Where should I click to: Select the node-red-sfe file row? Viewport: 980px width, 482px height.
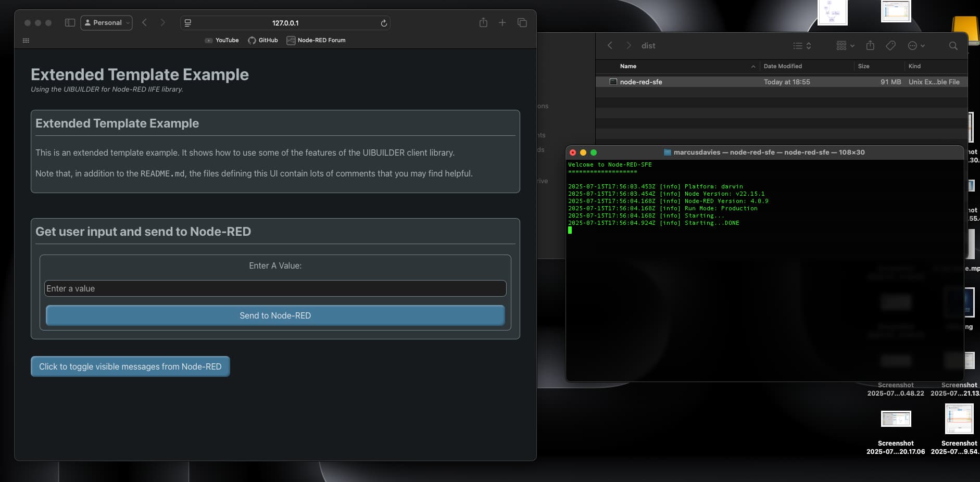[x=782, y=82]
